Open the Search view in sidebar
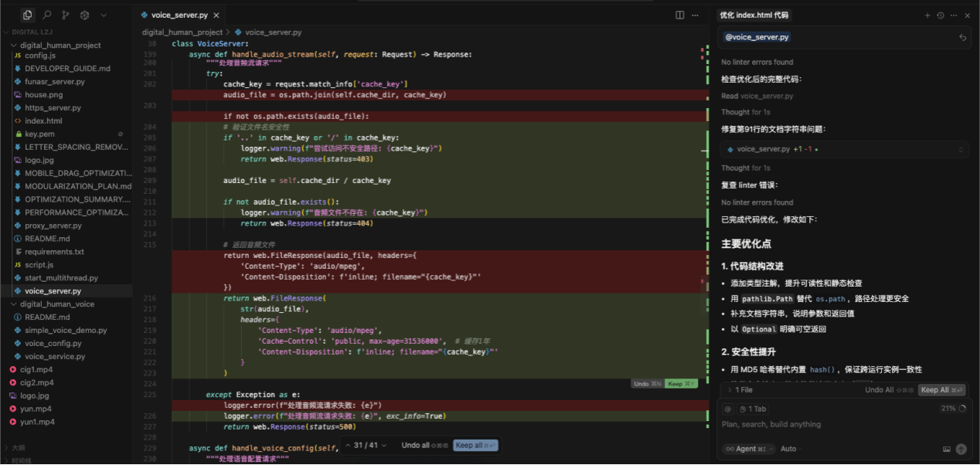 (x=47, y=15)
